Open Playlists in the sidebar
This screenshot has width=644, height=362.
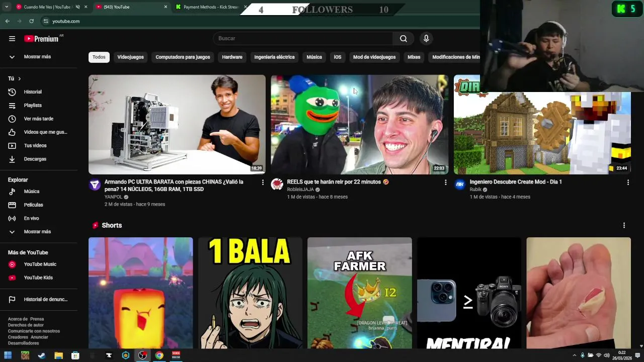point(39,106)
